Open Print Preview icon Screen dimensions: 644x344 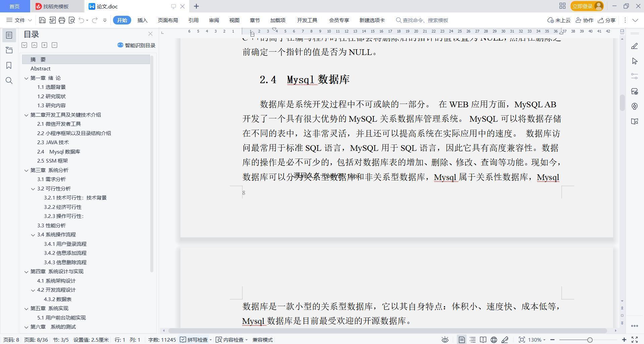click(x=71, y=20)
